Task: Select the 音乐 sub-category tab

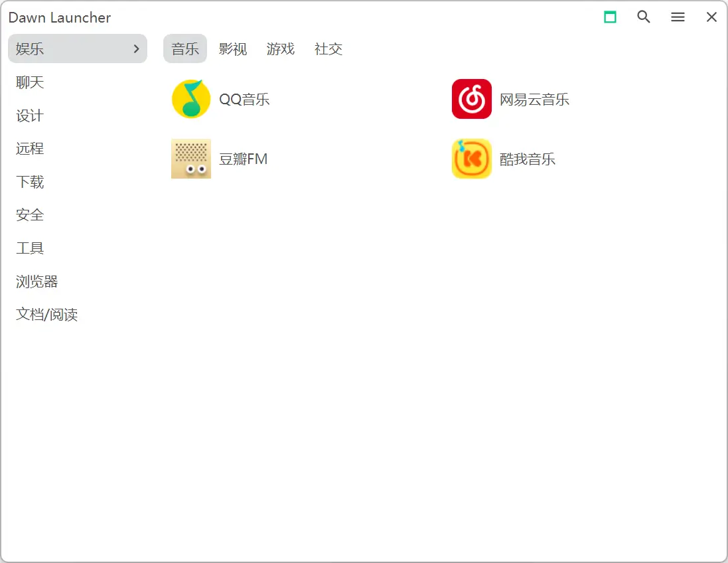Action: point(184,48)
